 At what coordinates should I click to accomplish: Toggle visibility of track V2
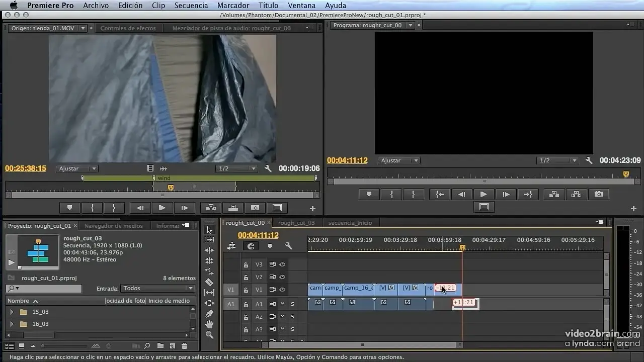pos(283,277)
